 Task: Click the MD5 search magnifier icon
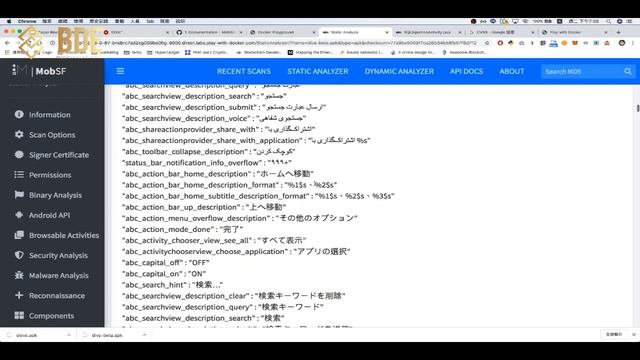(x=628, y=71)
